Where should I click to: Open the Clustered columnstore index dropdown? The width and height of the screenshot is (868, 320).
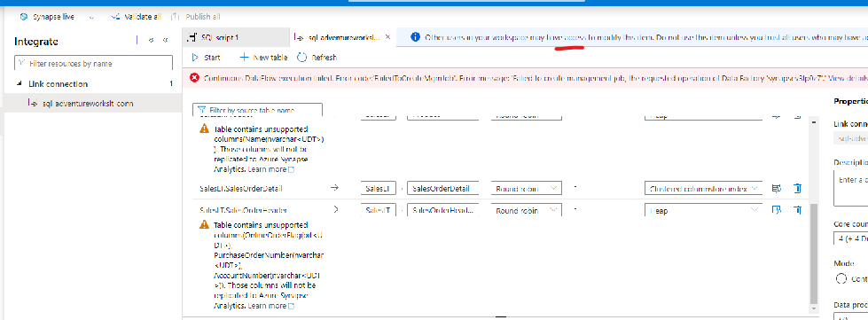pos(704,188)
